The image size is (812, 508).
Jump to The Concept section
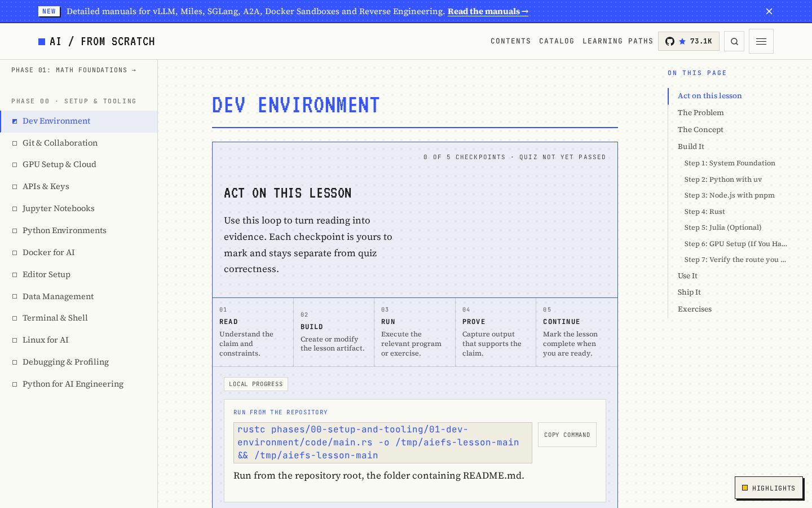click(x=700, y=130)
